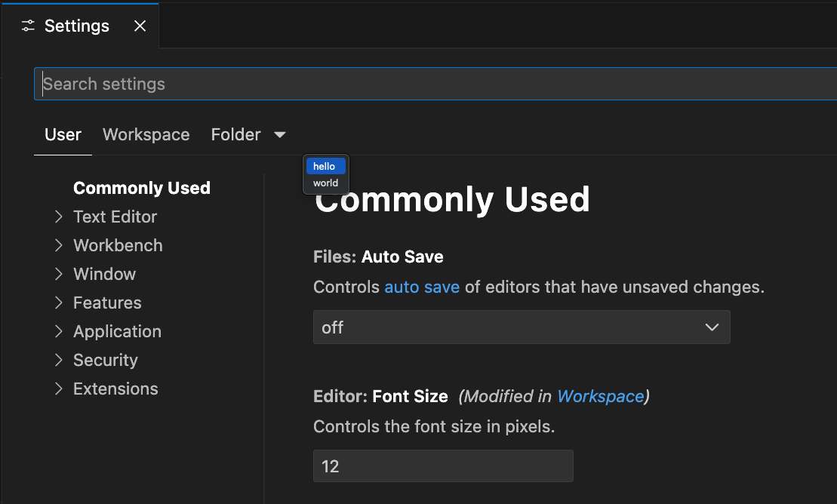Select Commonly Used in the sidebar
This screenshot has height=504, width=837.
(141, 188)
